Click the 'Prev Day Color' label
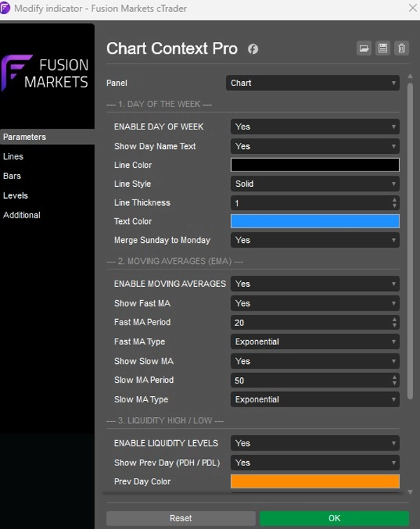420x529 pixels. tap(142, 481)
